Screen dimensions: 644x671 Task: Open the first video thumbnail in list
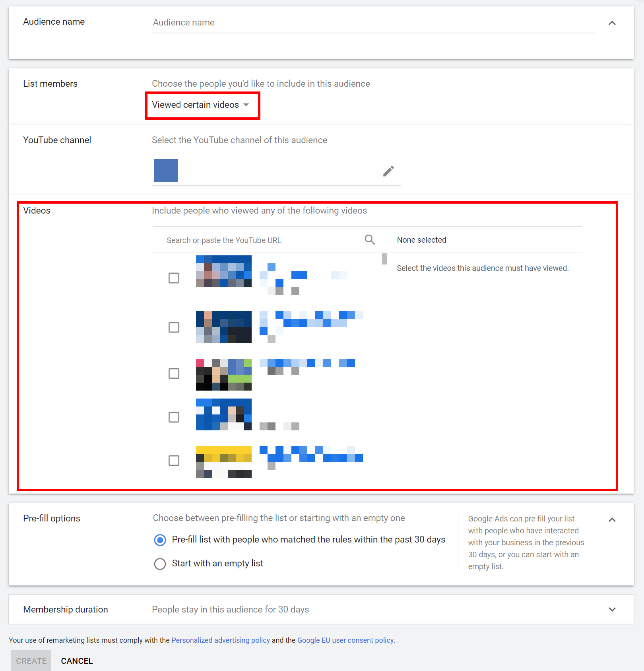(223, 271)
